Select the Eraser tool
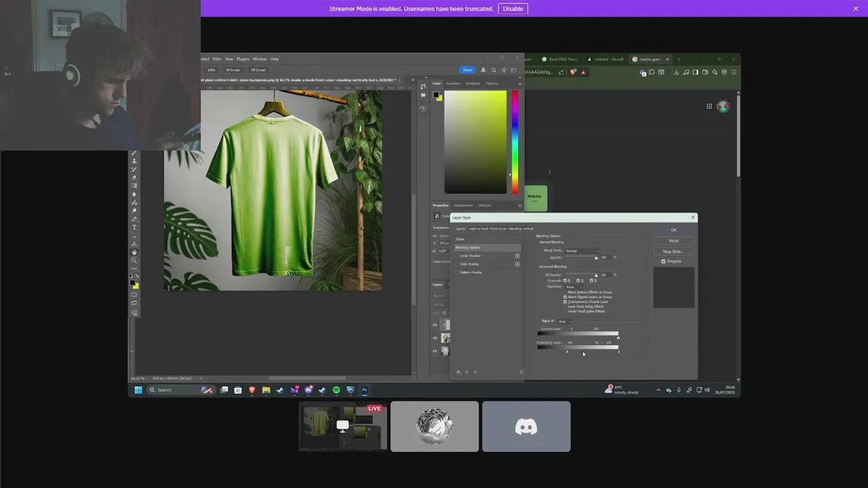This screenshot has height=488, width=868. coord(134,178)
